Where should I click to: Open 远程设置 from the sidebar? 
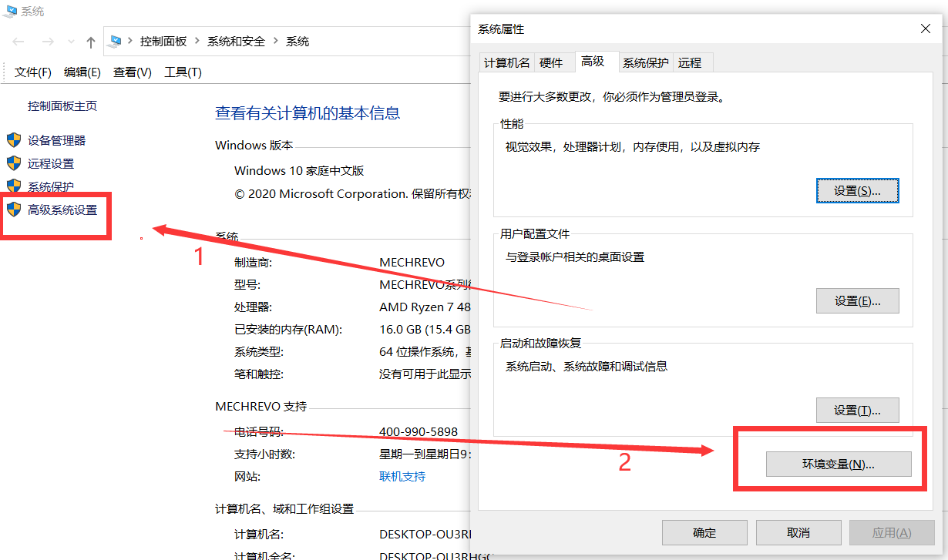pos(51,163)
